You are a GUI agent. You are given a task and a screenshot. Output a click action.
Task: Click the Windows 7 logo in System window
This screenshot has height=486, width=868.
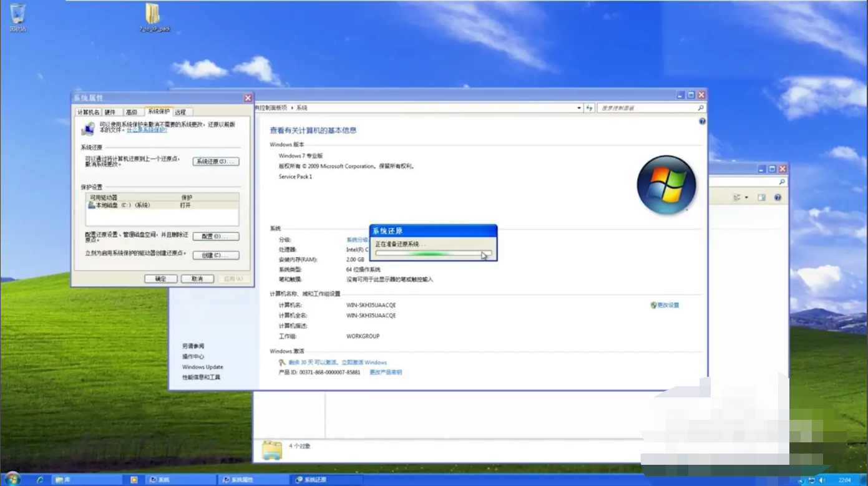click(666, 185)
